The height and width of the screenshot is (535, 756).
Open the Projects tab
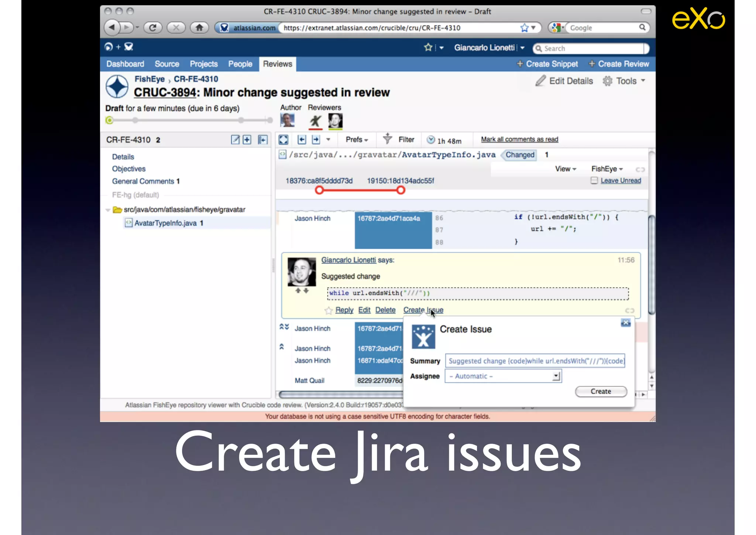click(x=204, y=64)
